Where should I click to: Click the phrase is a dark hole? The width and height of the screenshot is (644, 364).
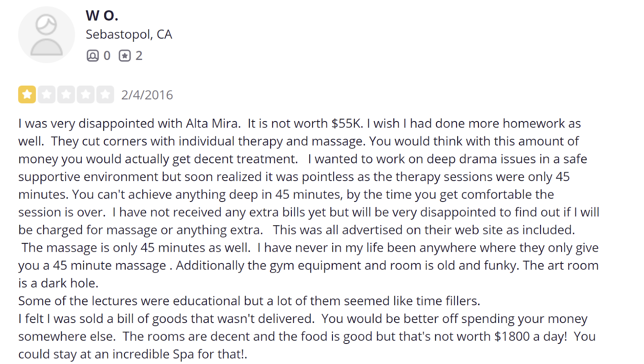click(x=58, y=283)
